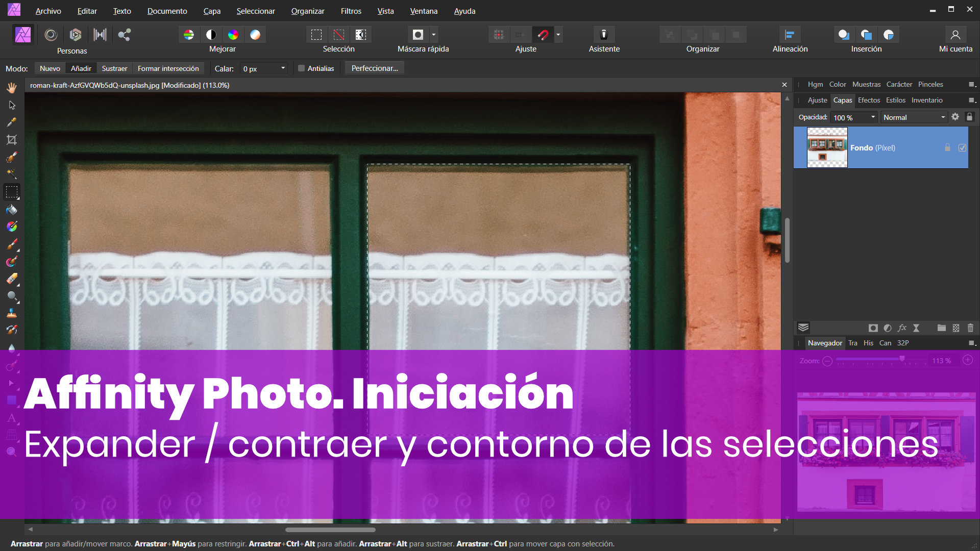Open the Archivo menu
This screenshot has width=980, height=551.
48,11
